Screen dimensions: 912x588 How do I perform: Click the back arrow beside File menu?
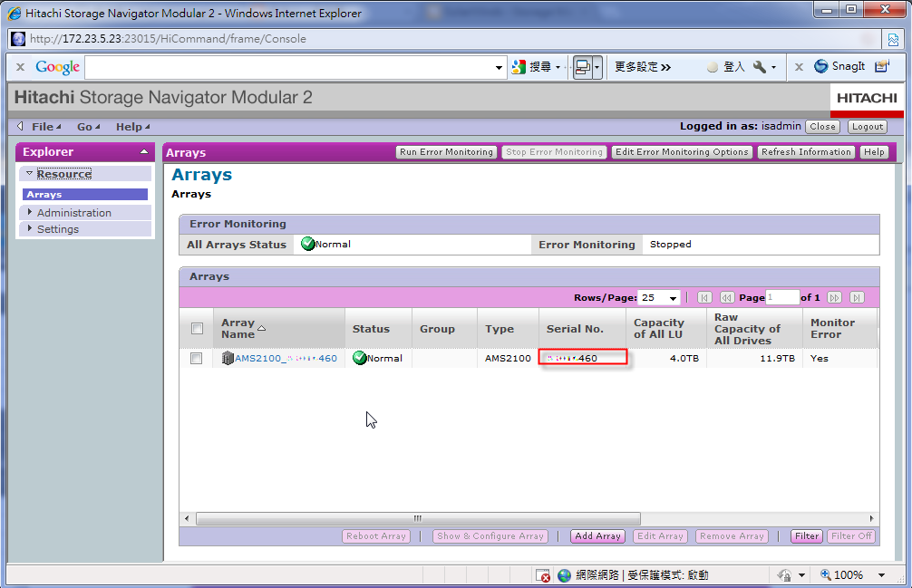(x=20, y=126)
